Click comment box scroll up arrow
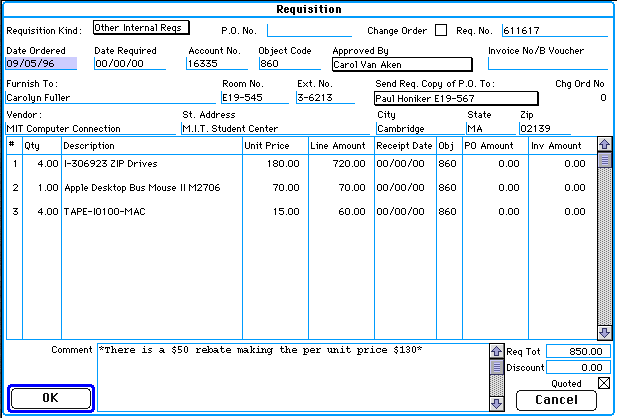 point(495,351)
